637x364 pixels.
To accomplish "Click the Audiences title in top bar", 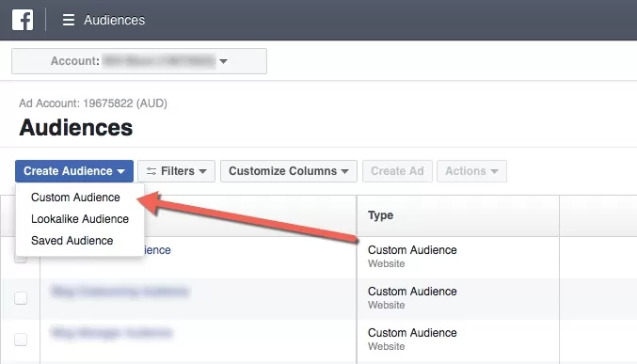I will [115, 20].
